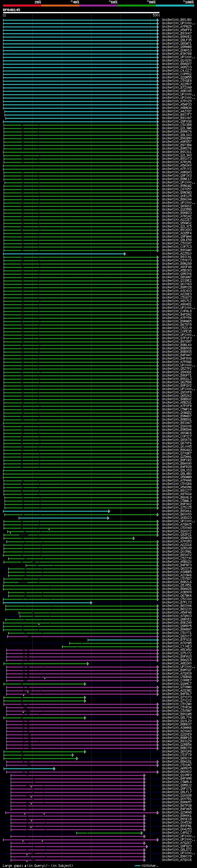
Task: Select hit label UniRef100_Q0WV13
Action: click(177, 50)
